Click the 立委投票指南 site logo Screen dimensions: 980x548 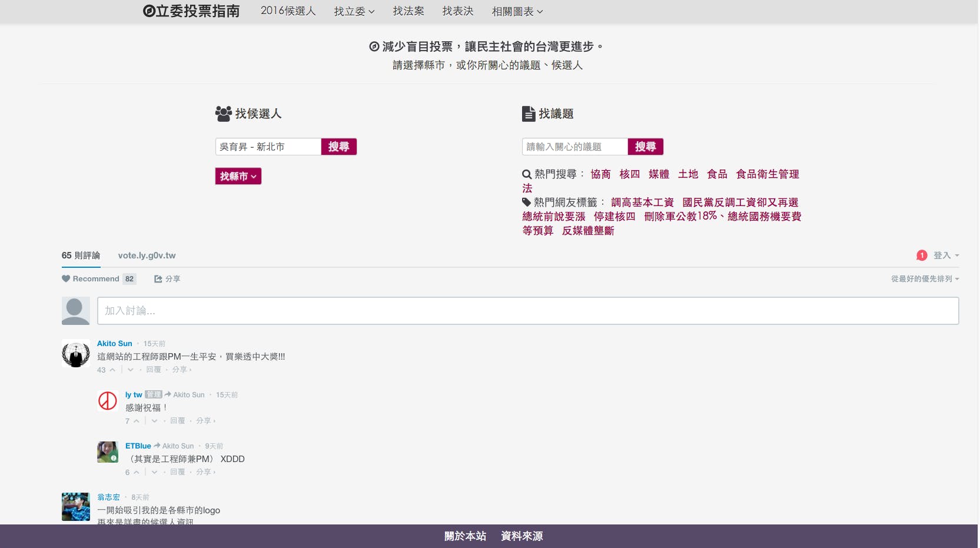(191, 11)
